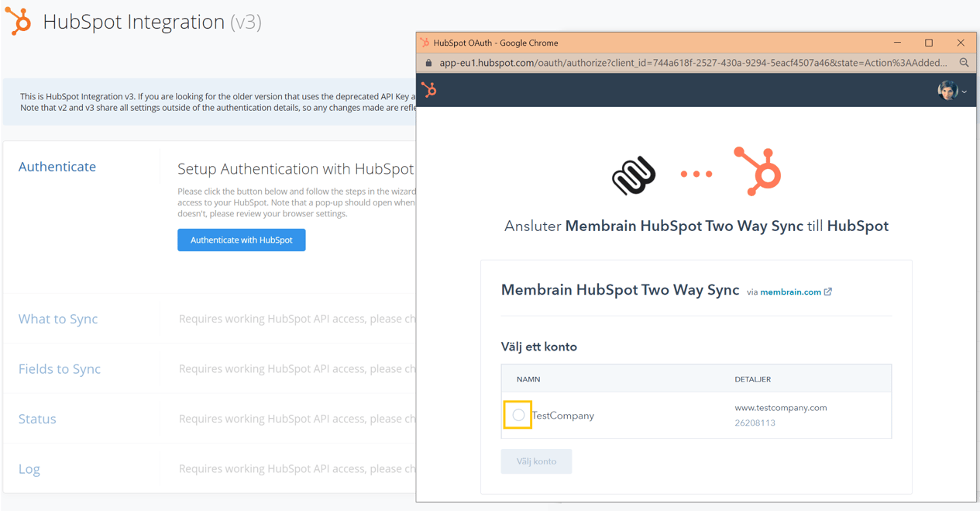Click the NAMN column header
Image resolution: width=980 pixels, height=511 pixels.
tap(528, 379)
